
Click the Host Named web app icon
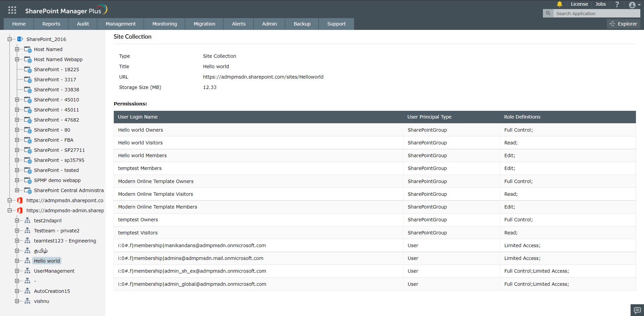[28, 49]
